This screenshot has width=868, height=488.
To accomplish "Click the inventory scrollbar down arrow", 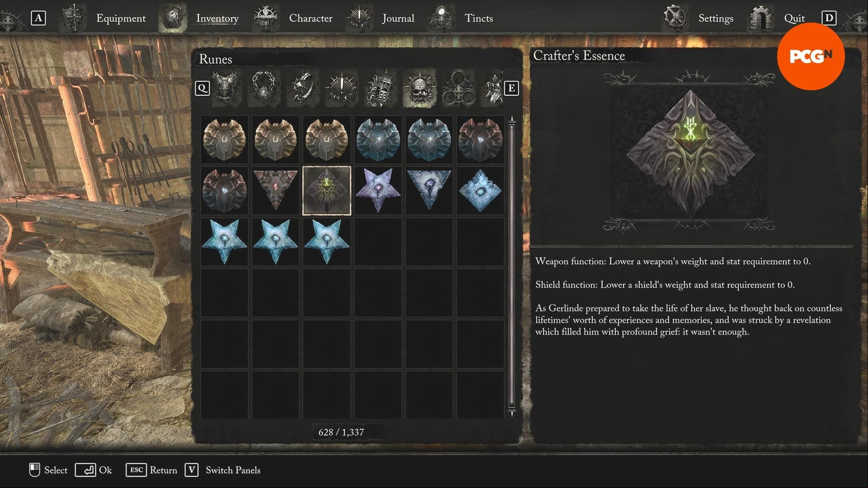I will tap(512, 413).
